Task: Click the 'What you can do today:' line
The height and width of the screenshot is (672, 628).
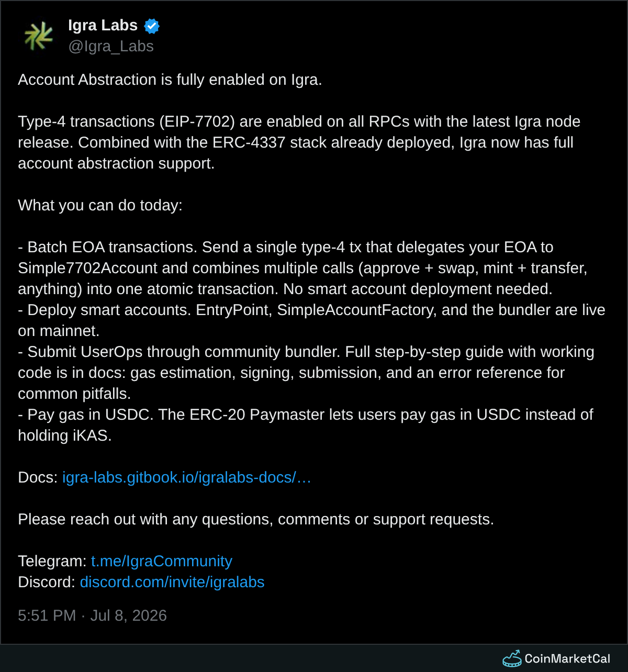Action: click(x=100, y=205)
